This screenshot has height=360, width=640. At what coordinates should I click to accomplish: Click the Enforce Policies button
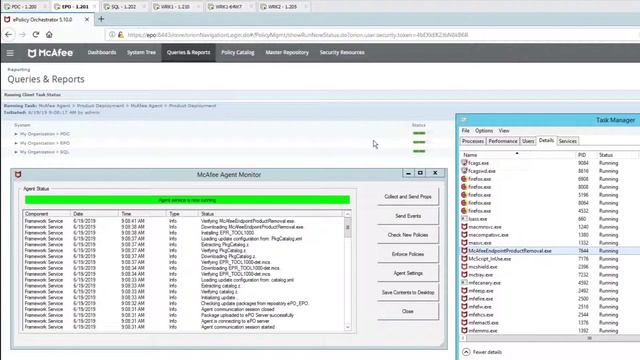tap(408, 254)
